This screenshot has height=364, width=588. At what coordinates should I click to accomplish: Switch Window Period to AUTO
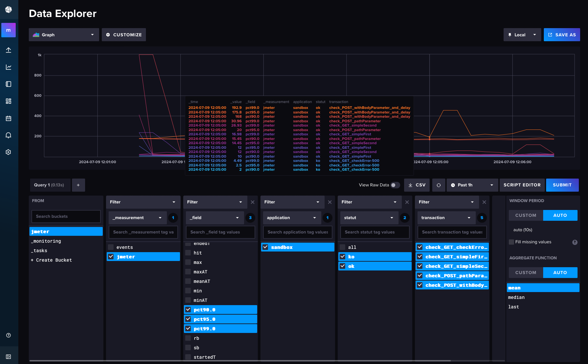click(560, 216)
